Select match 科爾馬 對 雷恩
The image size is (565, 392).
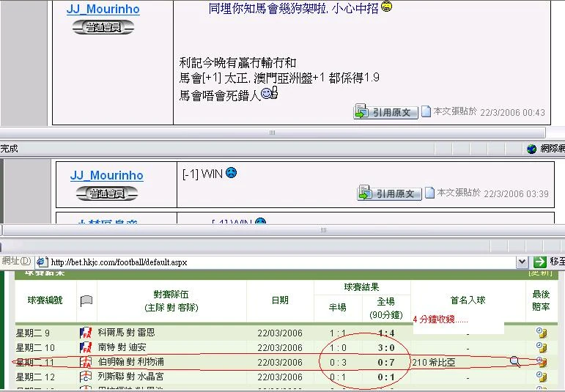click(x=126, y=332)
